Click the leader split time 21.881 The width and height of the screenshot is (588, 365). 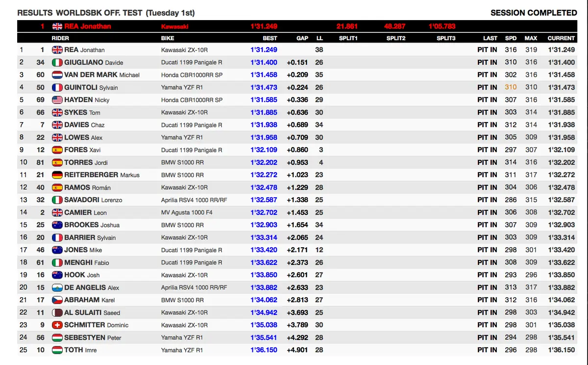[x=347, y=26]
